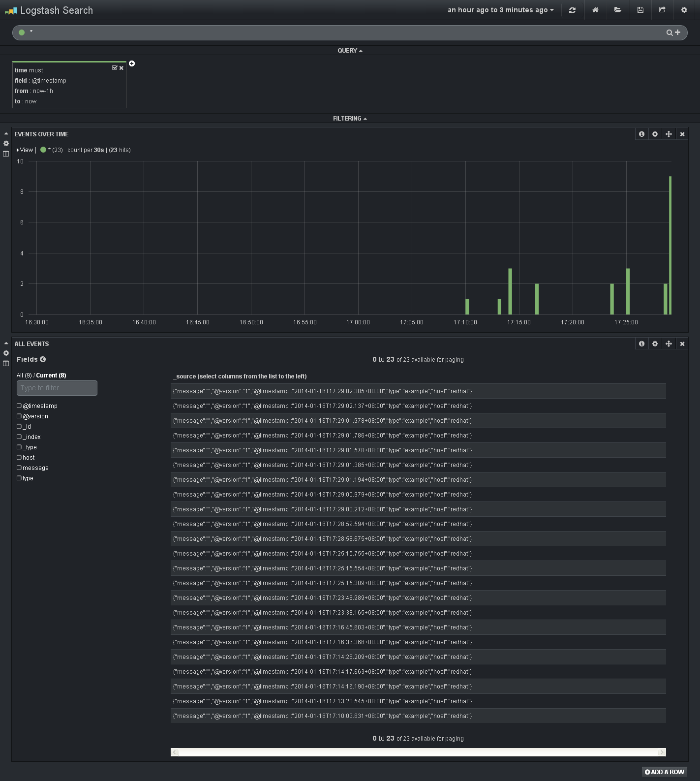Check the @timestamp field checkbox
Viewport: 700px width, 781px height.
pyautogui.click(x=19, y=406)
